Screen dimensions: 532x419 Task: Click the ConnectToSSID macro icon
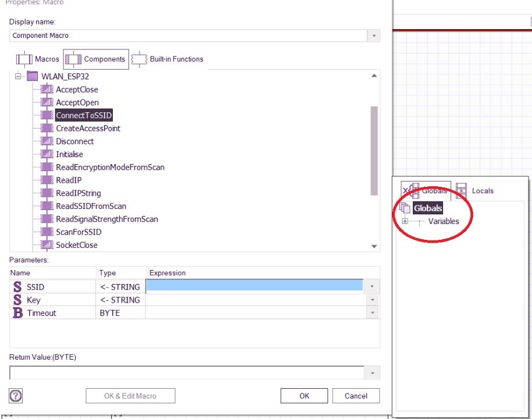click(47, 115)
